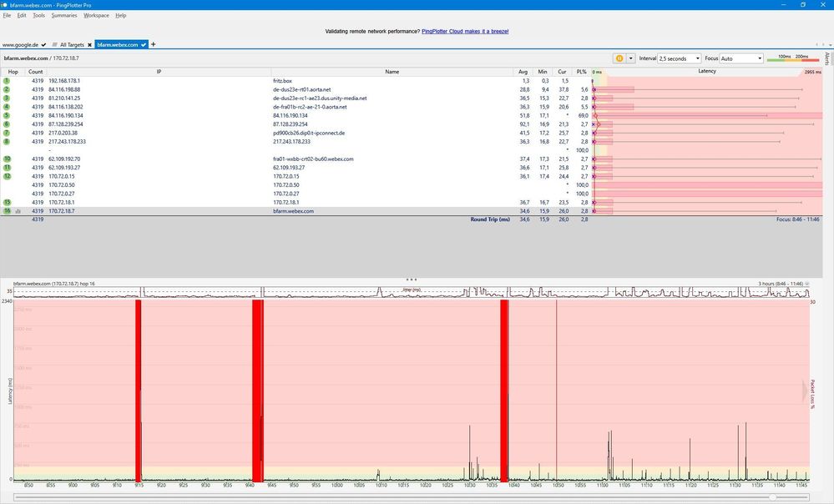Click the red packet loss bar near 9:40

pos(257,391)
